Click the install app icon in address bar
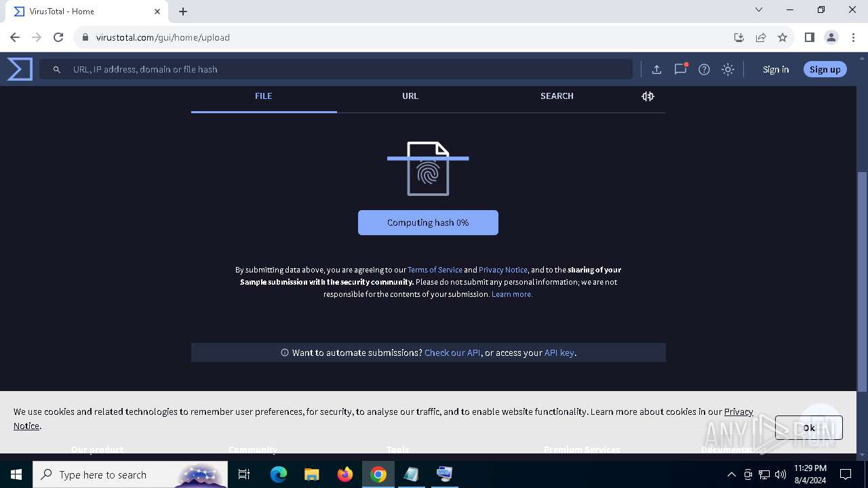 coord(739,37)
